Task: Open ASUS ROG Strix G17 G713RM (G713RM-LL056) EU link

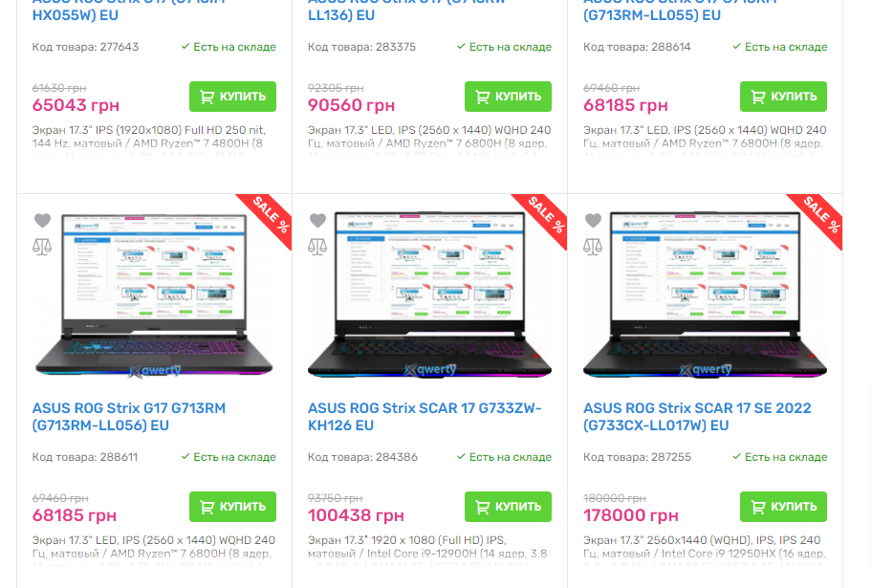Action: pyautogui.click(x=129, y=417)
